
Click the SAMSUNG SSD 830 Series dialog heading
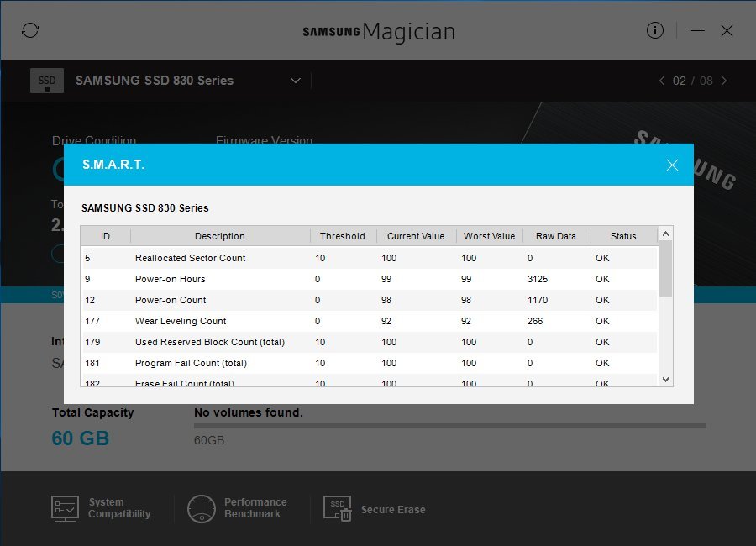(145, 207)
